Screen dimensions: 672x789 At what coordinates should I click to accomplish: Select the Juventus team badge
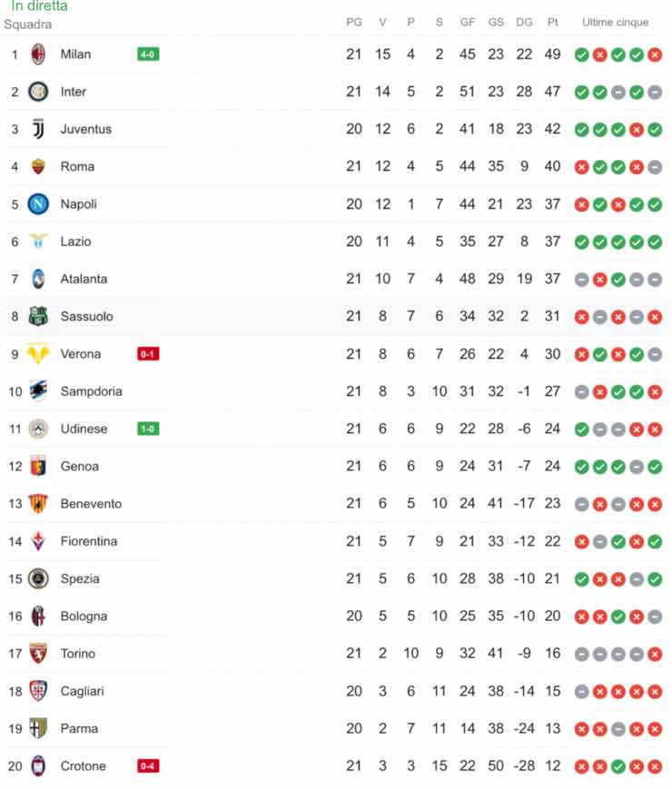pyautogui.click(x=40, y=129)
